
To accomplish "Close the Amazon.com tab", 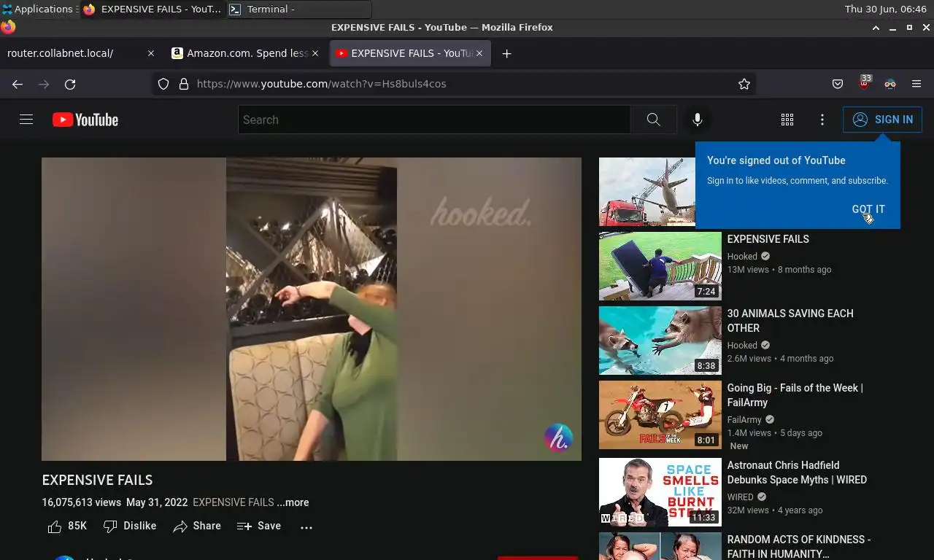I will pyautogui.click(x=315, y=53).
